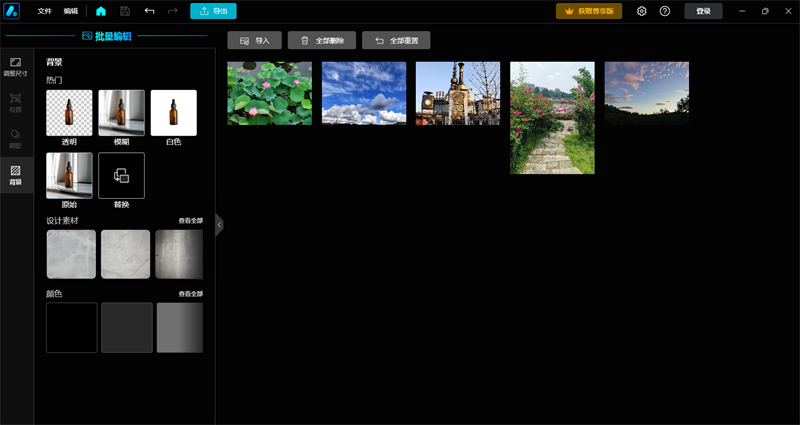Select the dark metal texture material
The width and height of the screenshot is (800, 425).
(179, 254)
